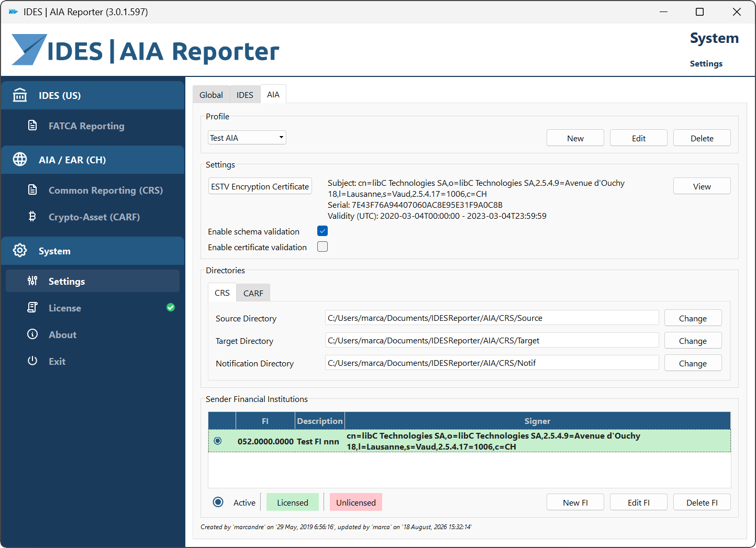Switch to the Global tab

pos(211,95)
